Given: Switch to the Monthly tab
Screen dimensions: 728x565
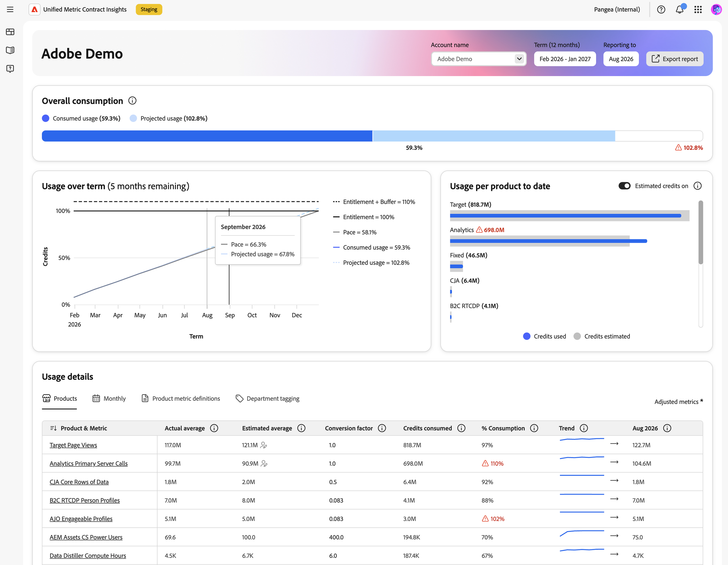Looking at the screenshot, I should 109,399.
